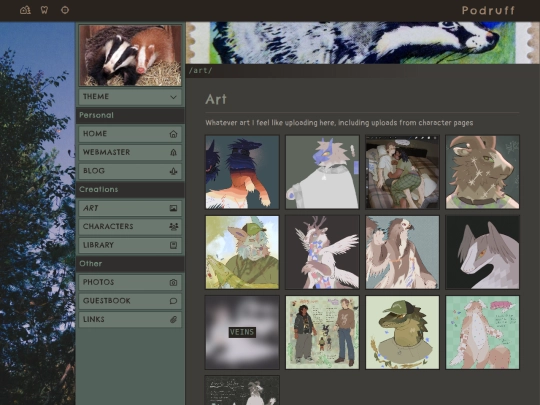
Task: Open the couple sleeping in bed artwork
Action: (x=402, y=172)
